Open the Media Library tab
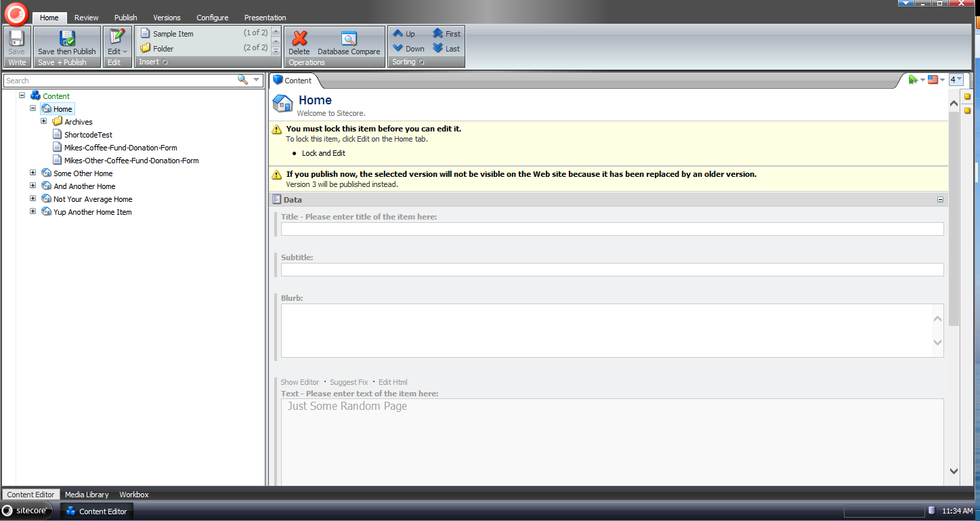 click(87, 495)
